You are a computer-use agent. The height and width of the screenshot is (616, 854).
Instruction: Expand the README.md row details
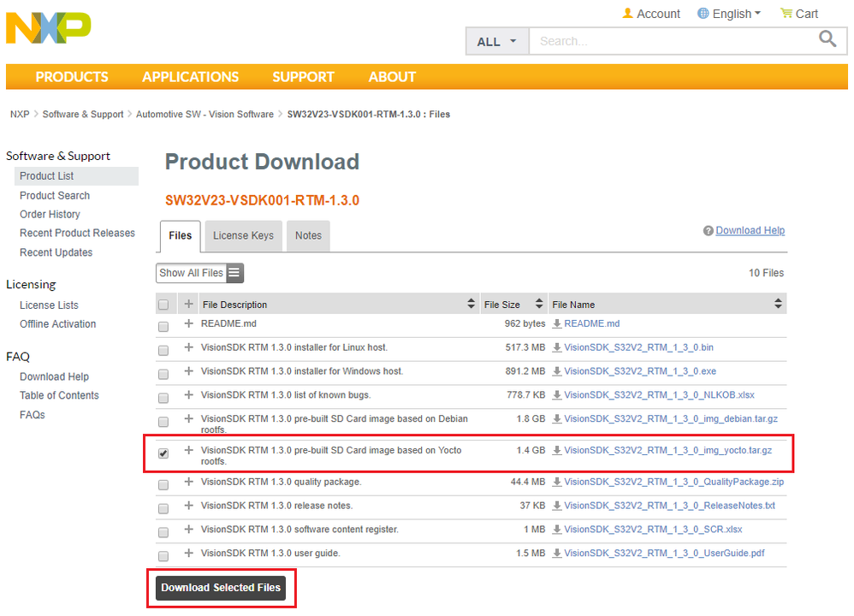(188, 323)
